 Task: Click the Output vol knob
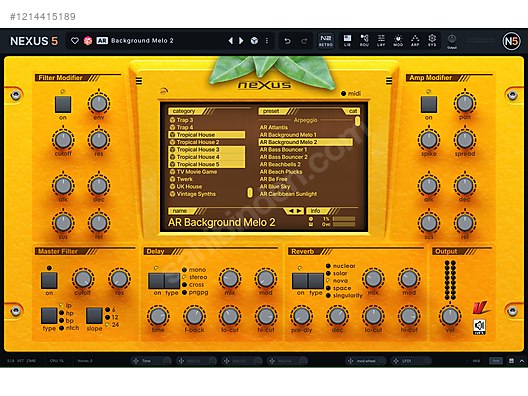click(x=450, y=316)
